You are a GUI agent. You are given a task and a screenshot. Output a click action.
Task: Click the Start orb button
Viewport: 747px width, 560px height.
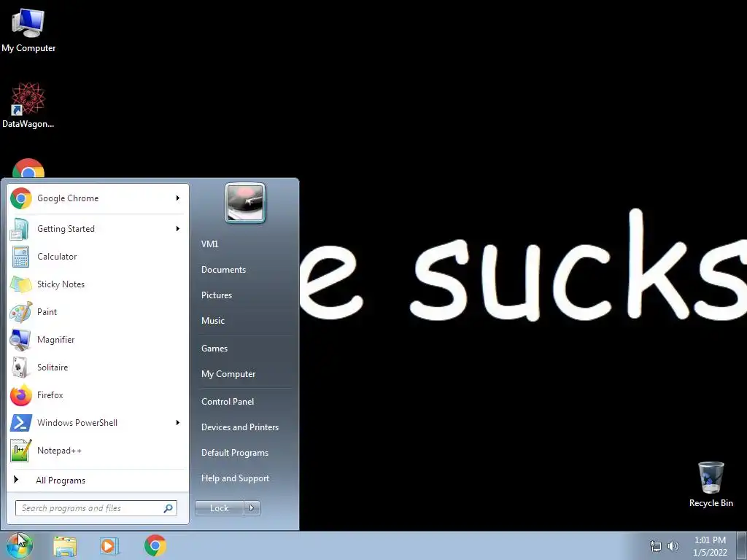point(19,545)
